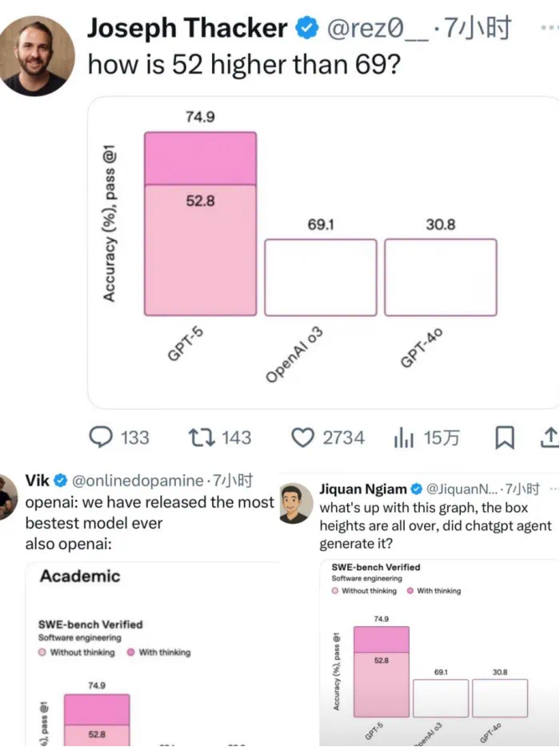The height and width of the screenshot is (747, 560).
Task: Open view count analytics for the tweet
Action: [x=412, y=438]
